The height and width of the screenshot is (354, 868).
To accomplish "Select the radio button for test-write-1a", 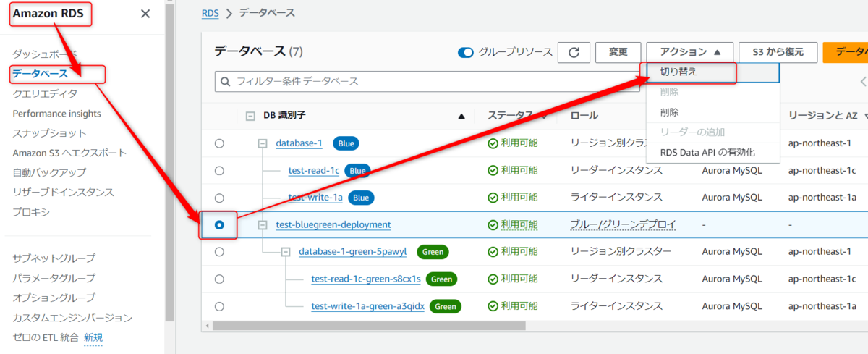I will pyautogui.click(x=219, y=198).
